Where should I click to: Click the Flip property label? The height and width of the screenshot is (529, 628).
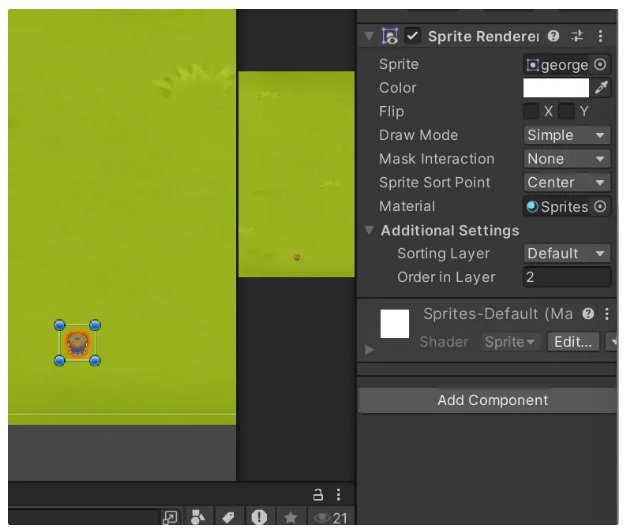(x=391, y=111)
